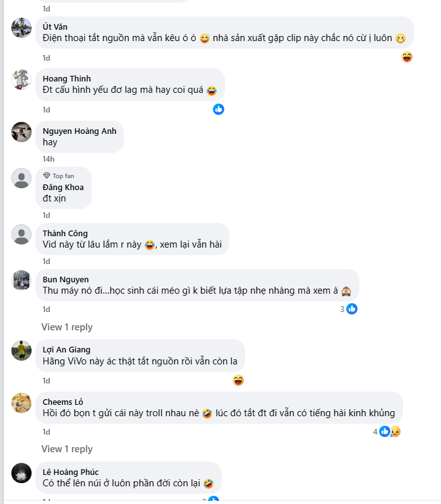Open the reactions on Cheems Lỏ's comment

[389, 431]
